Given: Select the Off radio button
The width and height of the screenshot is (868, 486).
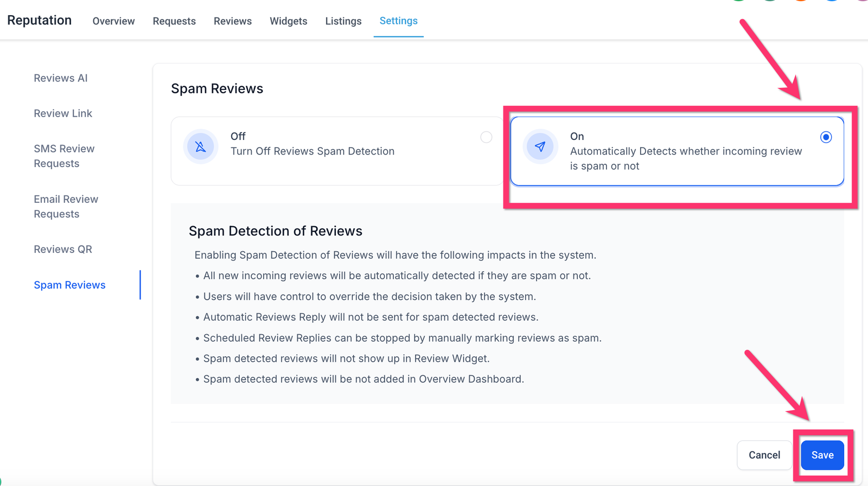Looking at the screenshot, I should pyautogui.click(x=486, y=137).
